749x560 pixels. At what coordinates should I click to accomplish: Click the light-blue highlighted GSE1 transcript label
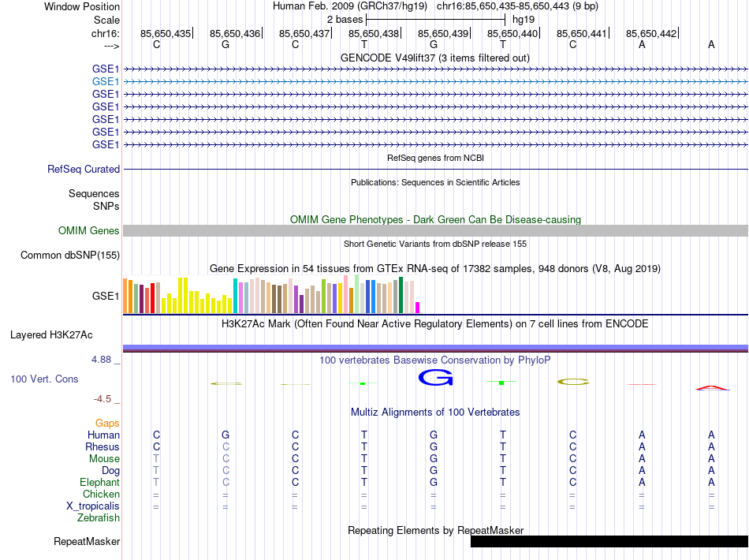(106, 81)
